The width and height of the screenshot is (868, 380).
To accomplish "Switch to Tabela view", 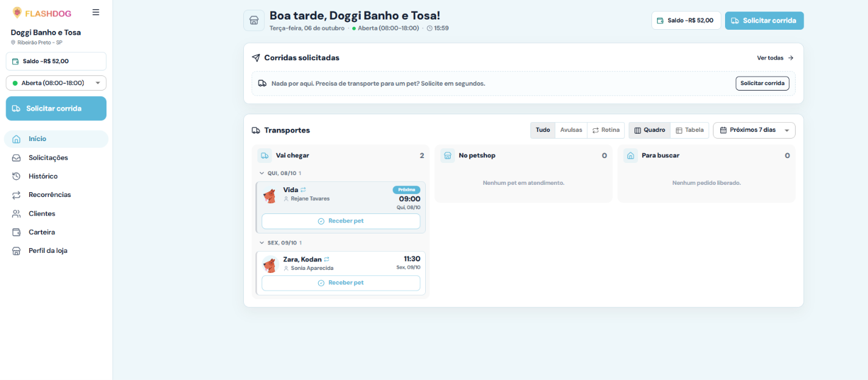I will (690, 130).
